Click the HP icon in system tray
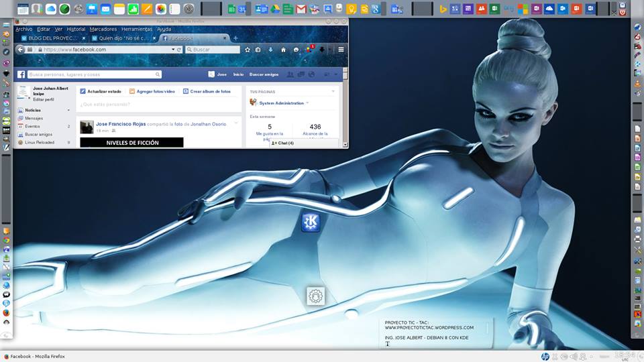This screenshot has width=644, height=362. (545, 357)
